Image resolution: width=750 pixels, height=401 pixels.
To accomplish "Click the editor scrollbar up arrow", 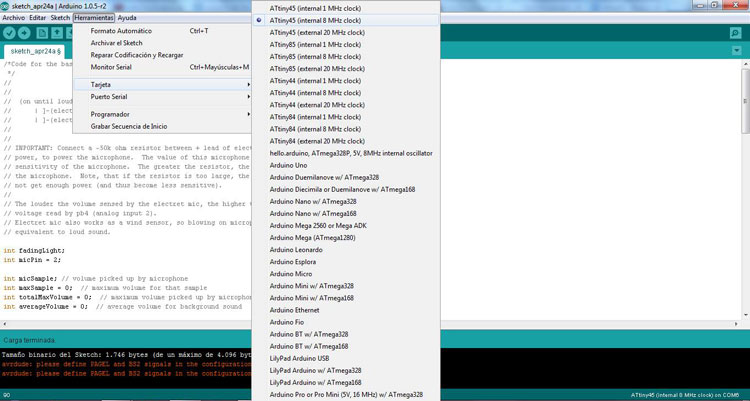I will (745, 64).
